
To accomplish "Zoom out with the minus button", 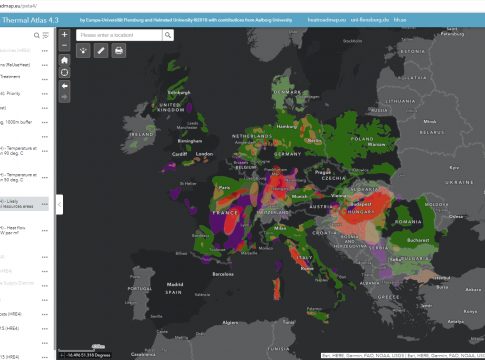I will (64, 45).
